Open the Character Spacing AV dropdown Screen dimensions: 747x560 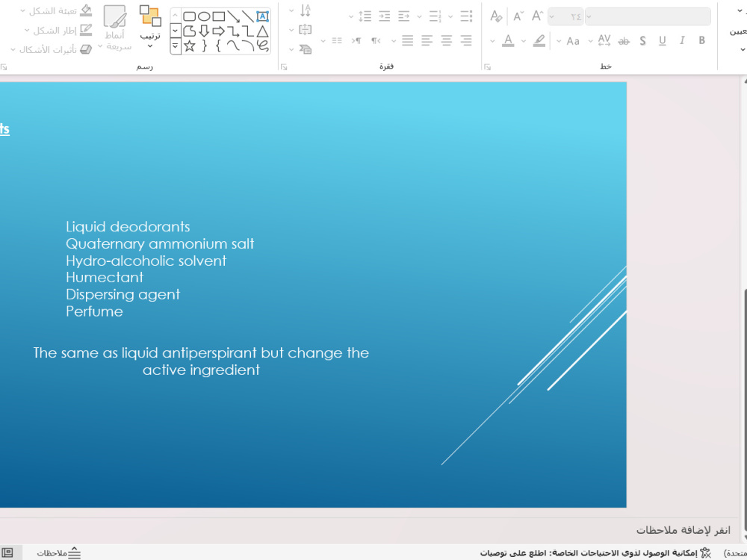(601, 41)
